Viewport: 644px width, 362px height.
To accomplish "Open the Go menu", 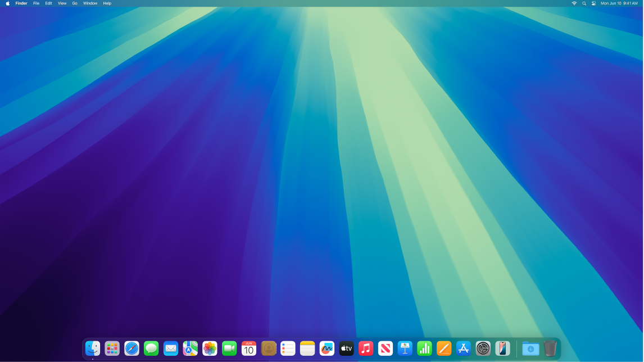I will coord(75,3).
